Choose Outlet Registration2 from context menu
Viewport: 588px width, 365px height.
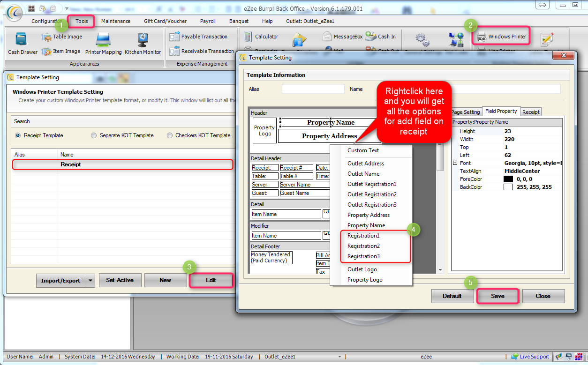371,194
